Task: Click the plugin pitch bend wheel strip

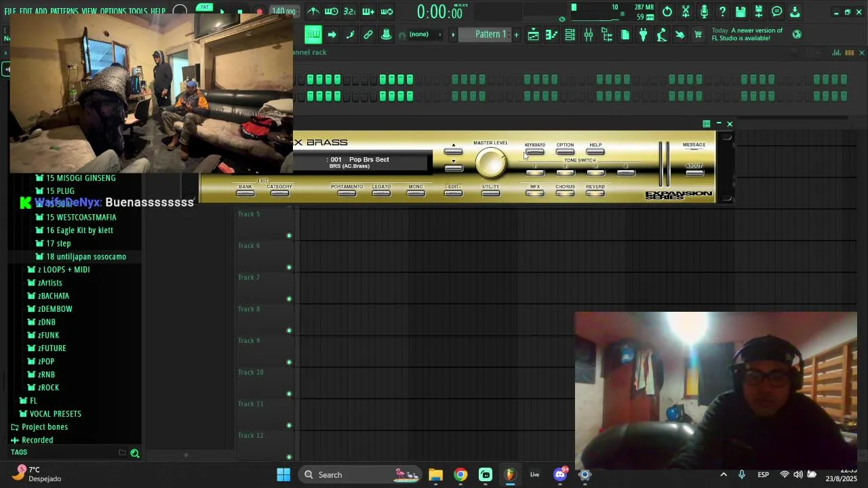Action: pos(660,164)
